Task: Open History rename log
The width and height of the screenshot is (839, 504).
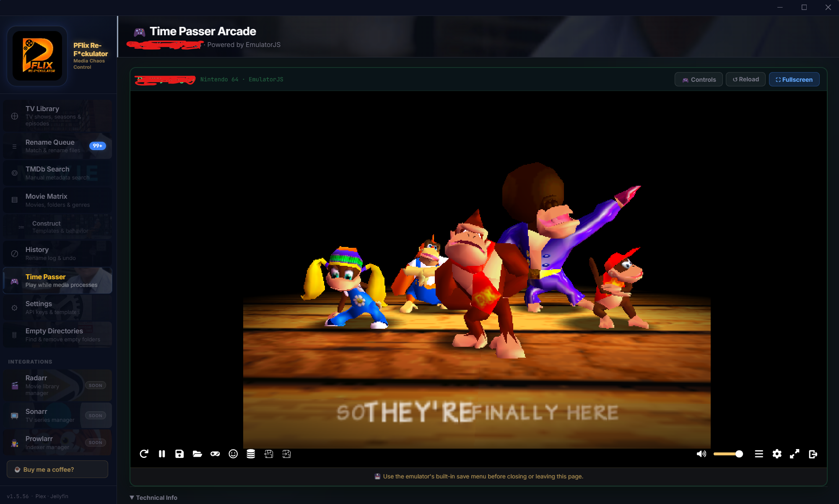Action: tap(57, 253)
